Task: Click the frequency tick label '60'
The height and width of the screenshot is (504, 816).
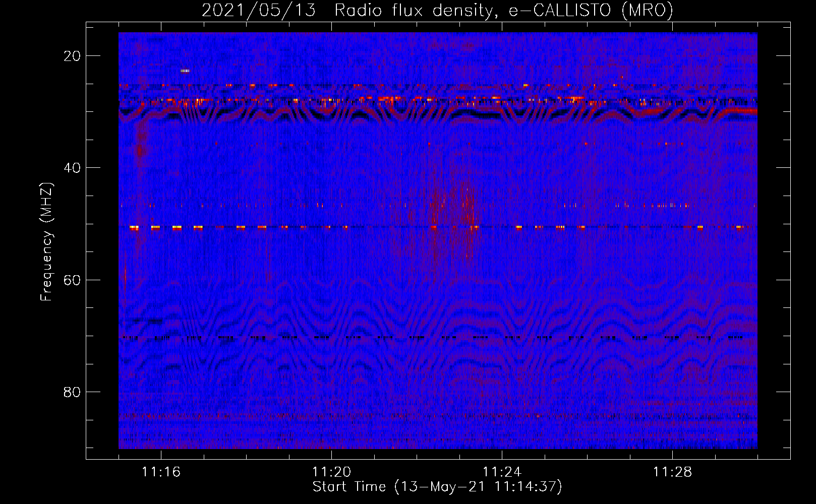Action: tap(72, 280)
